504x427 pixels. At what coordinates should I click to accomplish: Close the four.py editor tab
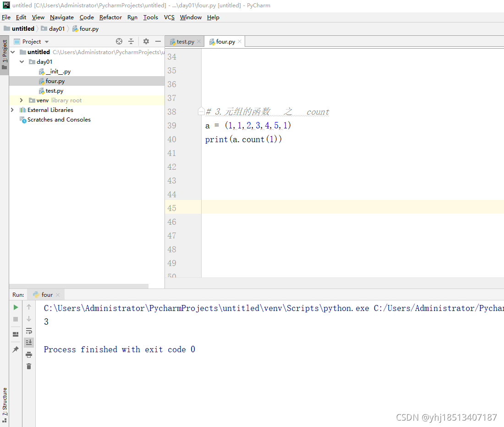pos(240,41)
